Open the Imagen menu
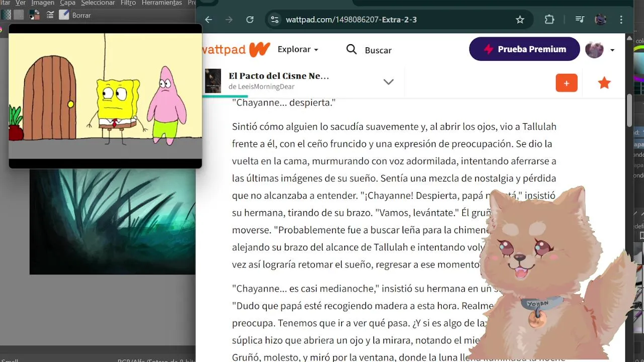The width and height of the screenshot is (644, 362). click(x=43, y=3)
